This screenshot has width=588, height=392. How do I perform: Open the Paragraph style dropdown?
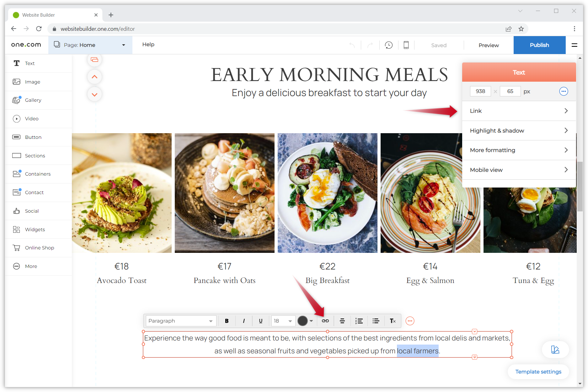[x=180, y=321]
